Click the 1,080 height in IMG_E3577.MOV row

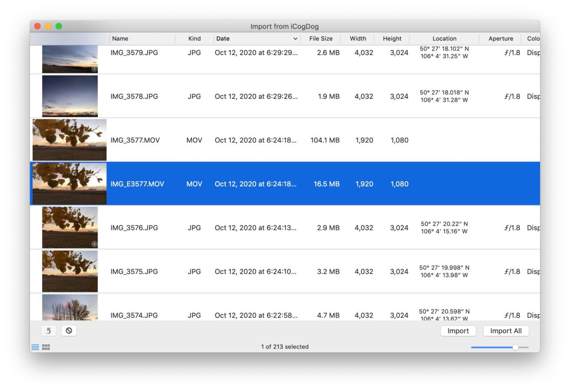click(399, 184)
